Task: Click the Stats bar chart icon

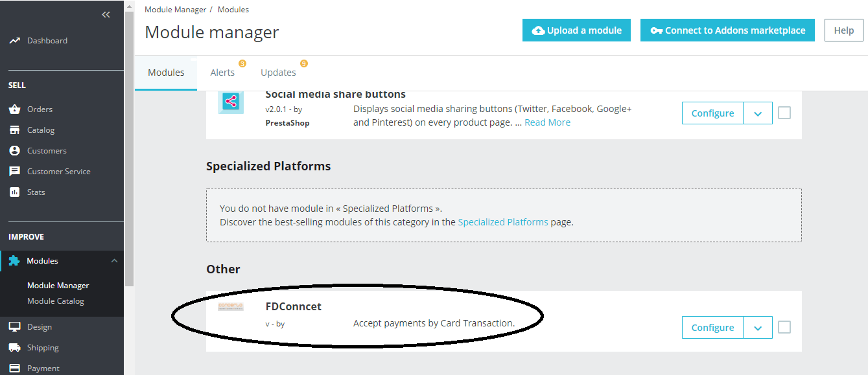Action: pyautogui.click(x=14, y=192)
